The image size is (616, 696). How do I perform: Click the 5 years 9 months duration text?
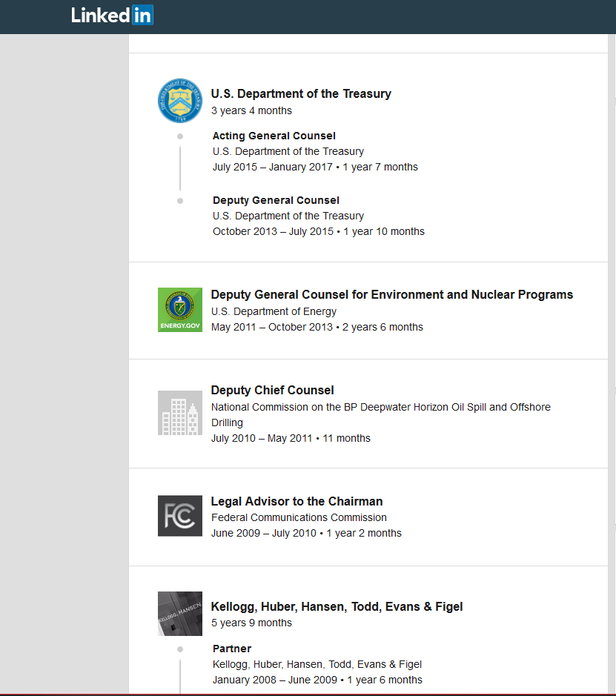pyautogui.click(x=251, y=623)
